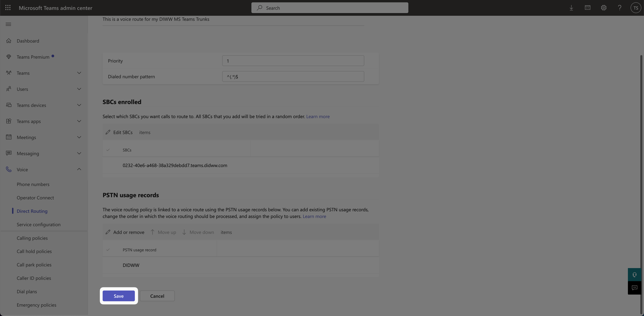644x316 pixels.
Task: Open downloads from the header arrow icon
Action: 571,8
